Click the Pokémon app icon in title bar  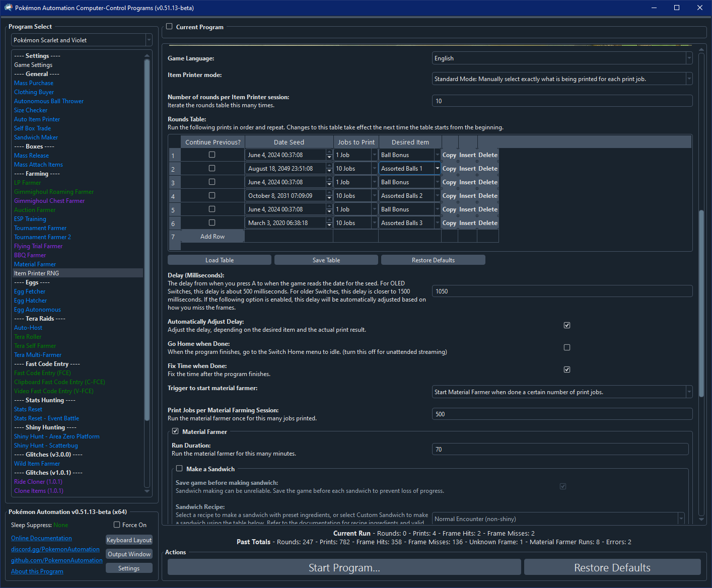coord(8,8)
